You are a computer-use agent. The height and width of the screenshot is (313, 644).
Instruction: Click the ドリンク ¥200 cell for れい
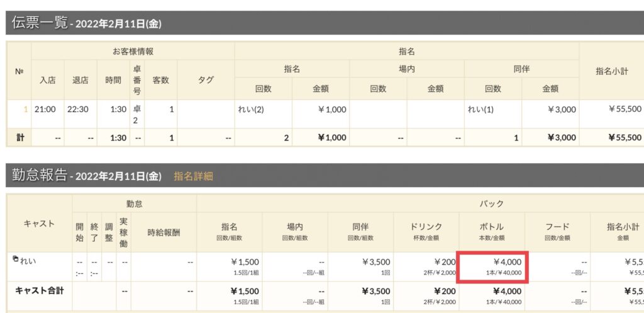(426, 266)
